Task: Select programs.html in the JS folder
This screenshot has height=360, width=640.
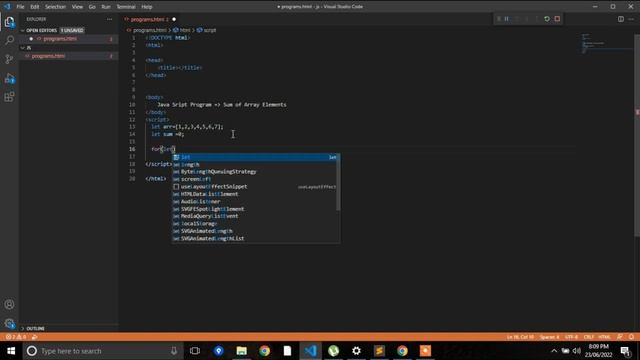Action: tap(69, 56)
